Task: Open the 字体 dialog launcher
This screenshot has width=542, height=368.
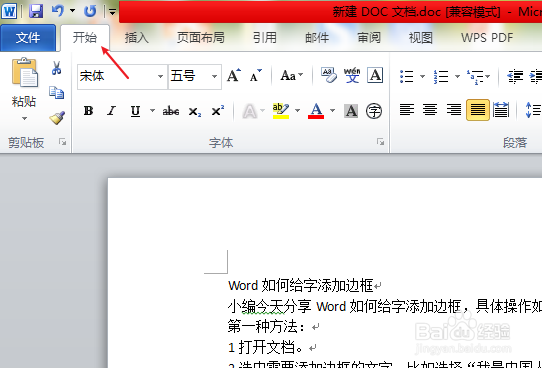Action: click(381, 142)
